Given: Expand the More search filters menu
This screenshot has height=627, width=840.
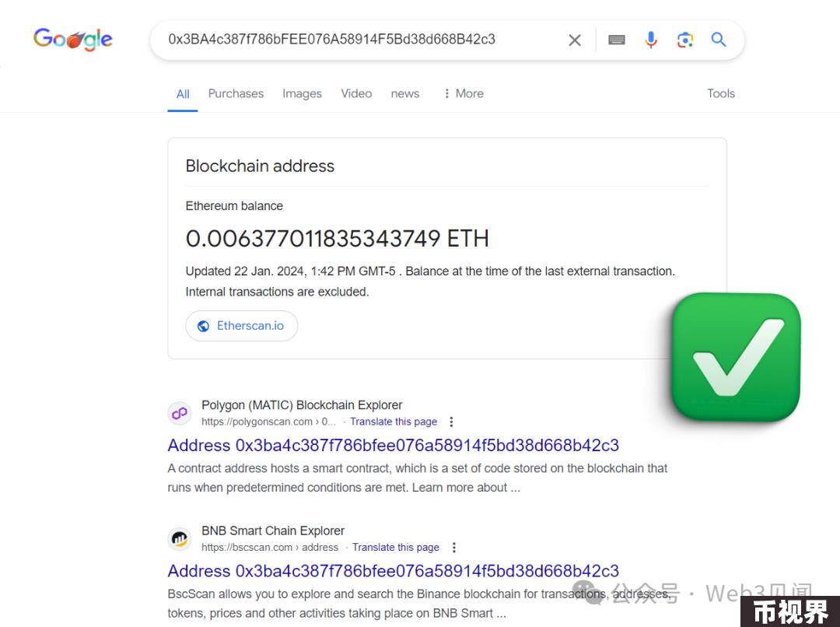Looking at the screenshot, I should coord(464,93).
